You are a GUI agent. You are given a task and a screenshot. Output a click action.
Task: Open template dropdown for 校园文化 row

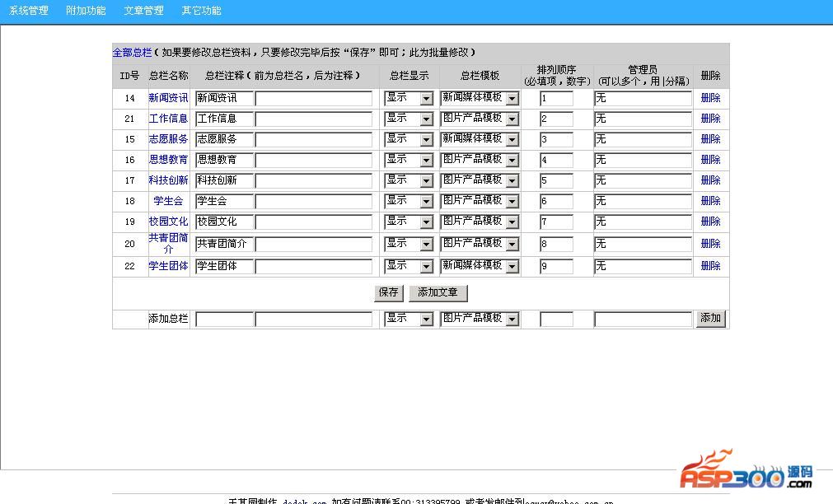480,222
